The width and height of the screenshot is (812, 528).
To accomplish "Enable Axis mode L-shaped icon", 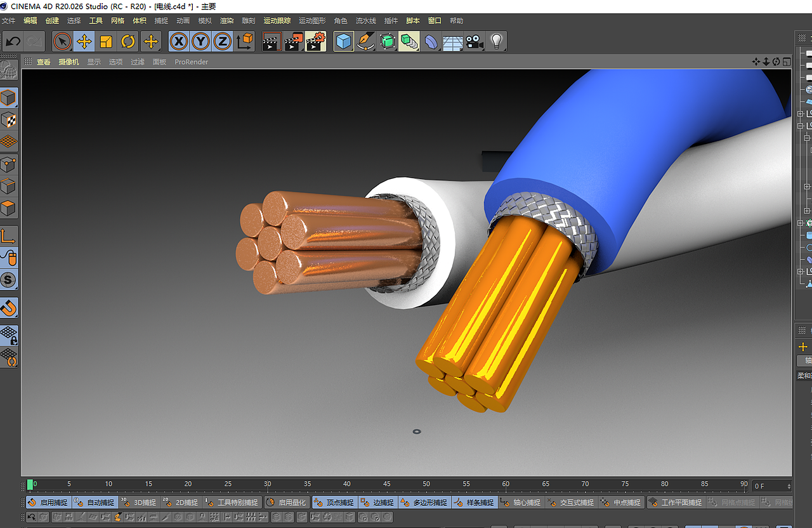I will coord(8,236).
